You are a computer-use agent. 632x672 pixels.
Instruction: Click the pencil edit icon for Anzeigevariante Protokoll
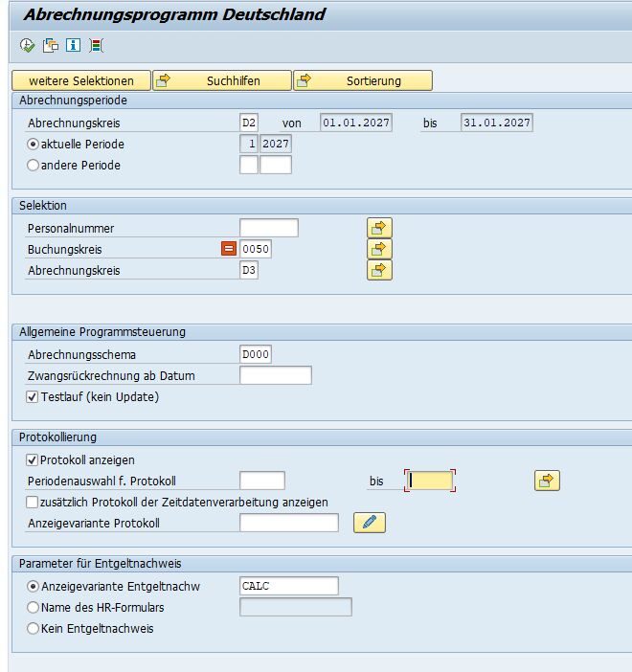(370, 523)
